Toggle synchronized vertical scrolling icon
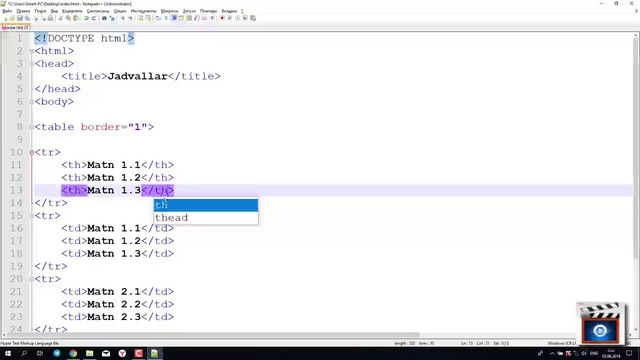640x360 pixels. [141, 18]
